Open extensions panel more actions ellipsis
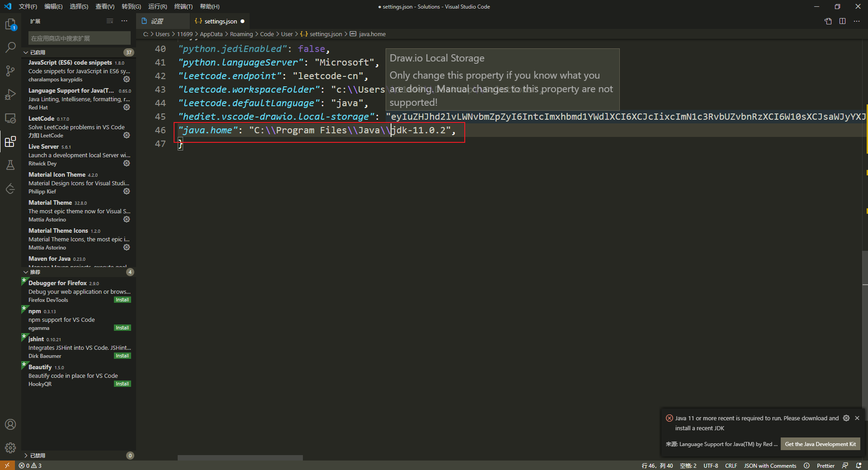The image size is (868, 470). pos(124,21)
